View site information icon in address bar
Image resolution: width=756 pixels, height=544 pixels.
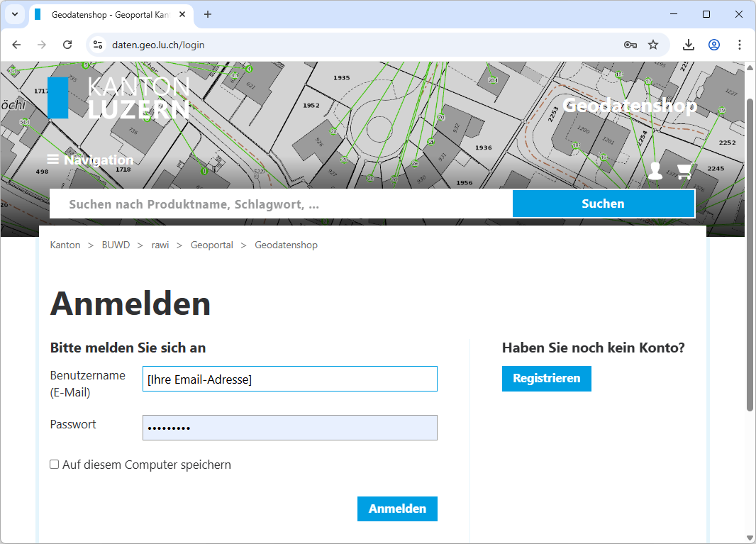tap(99, 45)
